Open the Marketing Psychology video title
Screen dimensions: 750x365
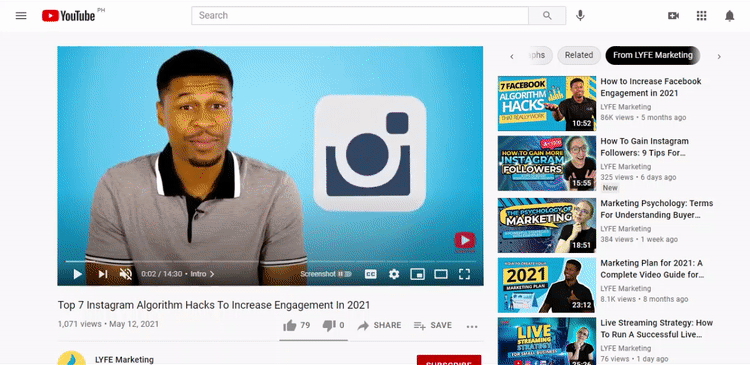pyautogui.click(x=657, y=209)
